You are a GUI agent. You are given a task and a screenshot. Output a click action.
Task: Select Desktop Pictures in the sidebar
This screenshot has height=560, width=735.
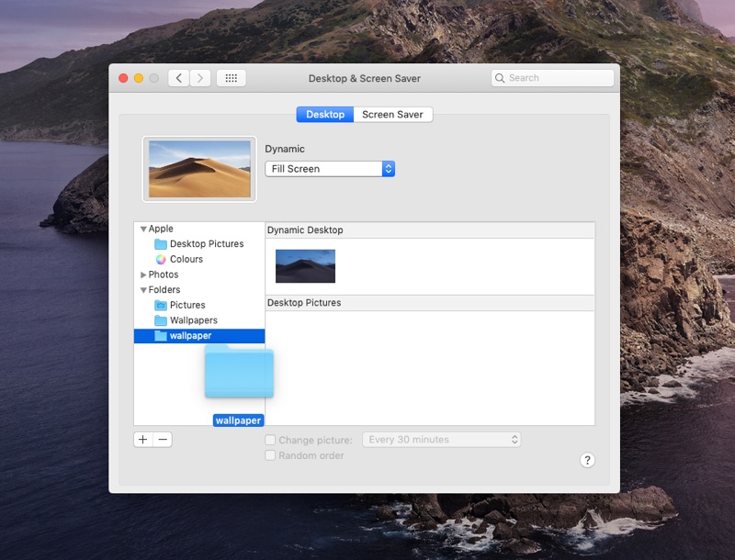pos(199,244)
